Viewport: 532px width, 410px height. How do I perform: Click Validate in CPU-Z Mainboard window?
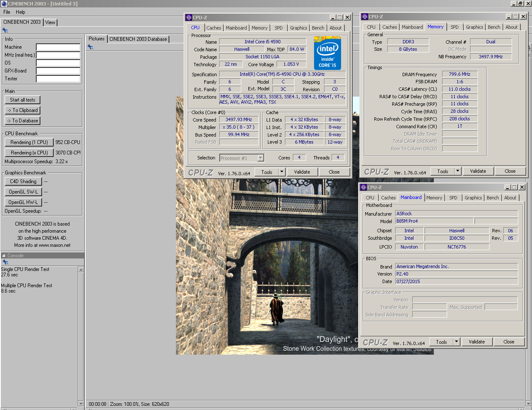click(x=477, y=342)
